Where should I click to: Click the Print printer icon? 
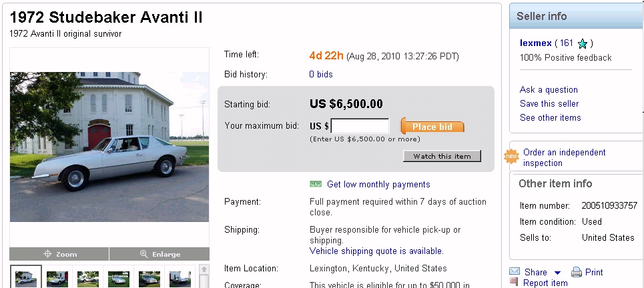[x=576, y=272]
